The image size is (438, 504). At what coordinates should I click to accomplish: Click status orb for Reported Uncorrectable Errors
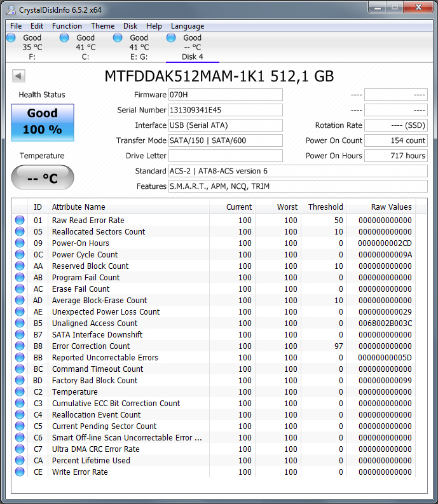[x=20, y=357]
